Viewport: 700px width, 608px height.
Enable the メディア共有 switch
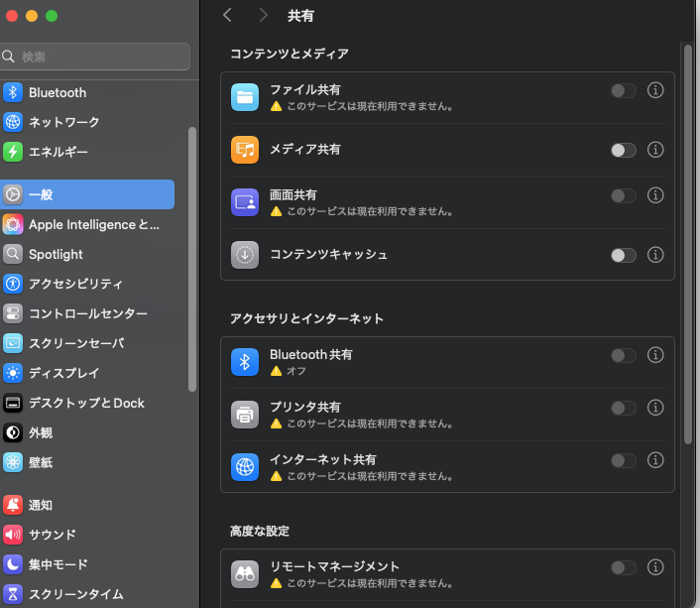tap(624, 150)
